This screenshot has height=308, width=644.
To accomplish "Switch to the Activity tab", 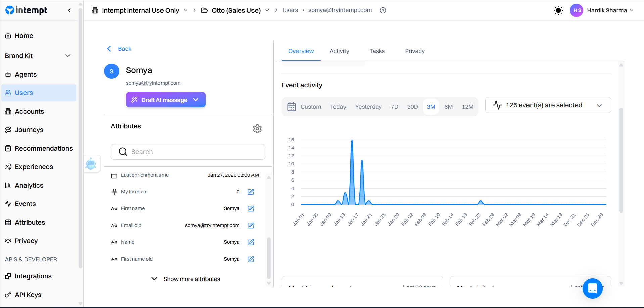I will click(339, 51).
